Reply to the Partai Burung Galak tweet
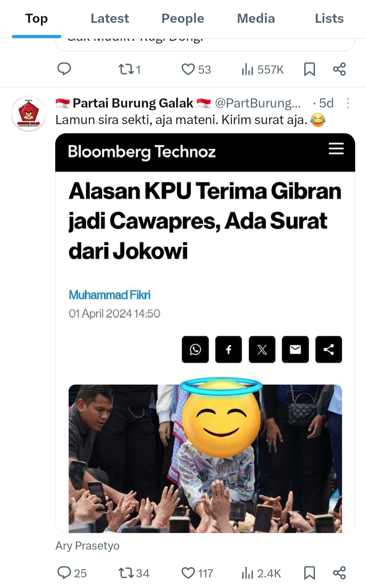Viewport: 366px width, 588px height. click(x=72, y=573)
